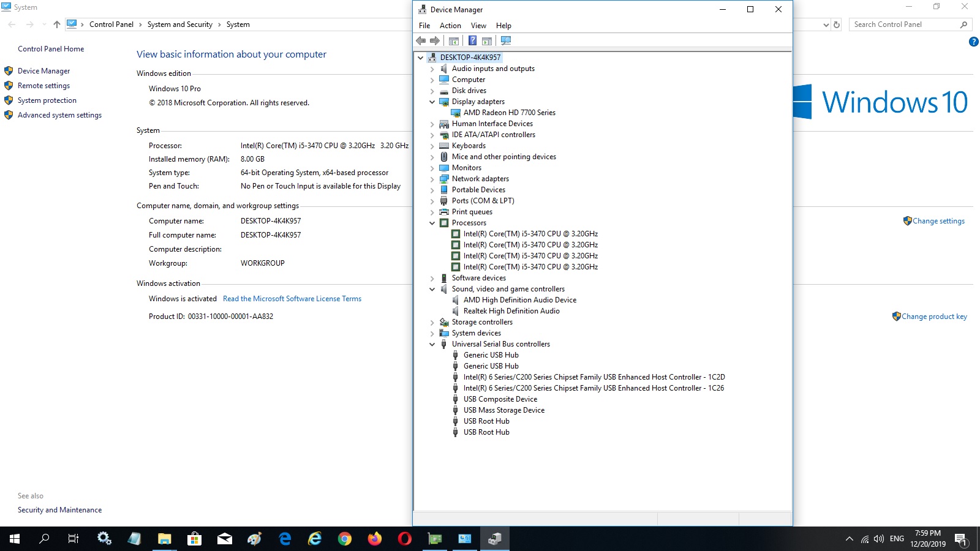The width and height of the screenshot is (980, 551).
Task: Open Microsoft Store from the taskbar
Action: pos(194,539)
